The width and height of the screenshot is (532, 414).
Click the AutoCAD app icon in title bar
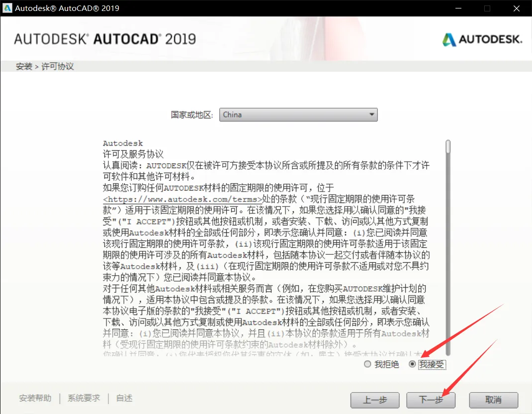[x=7, y=8]
